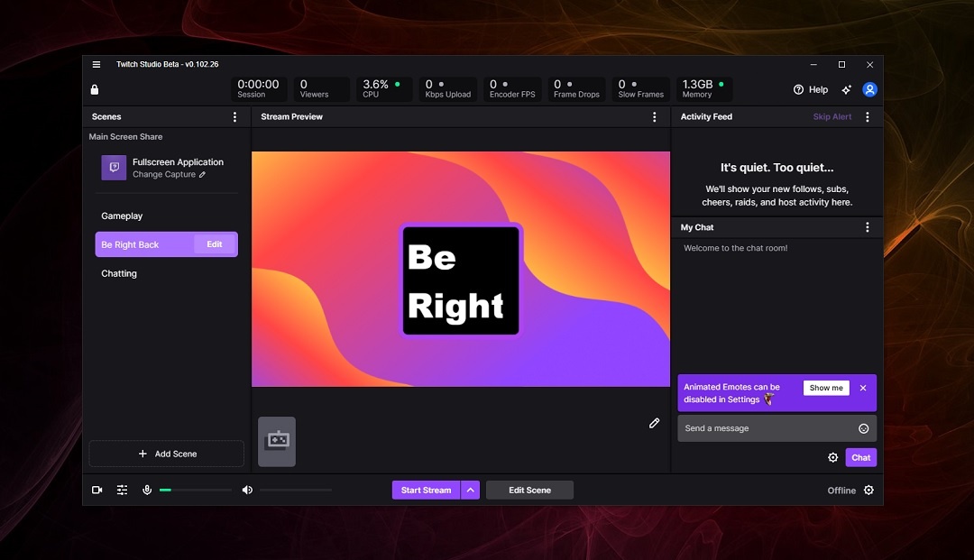The width and height of the screenshot is (974, 560).
Task: Open the audio mixer settings icon
Action: pyautogui.click(x=122, y=490)
